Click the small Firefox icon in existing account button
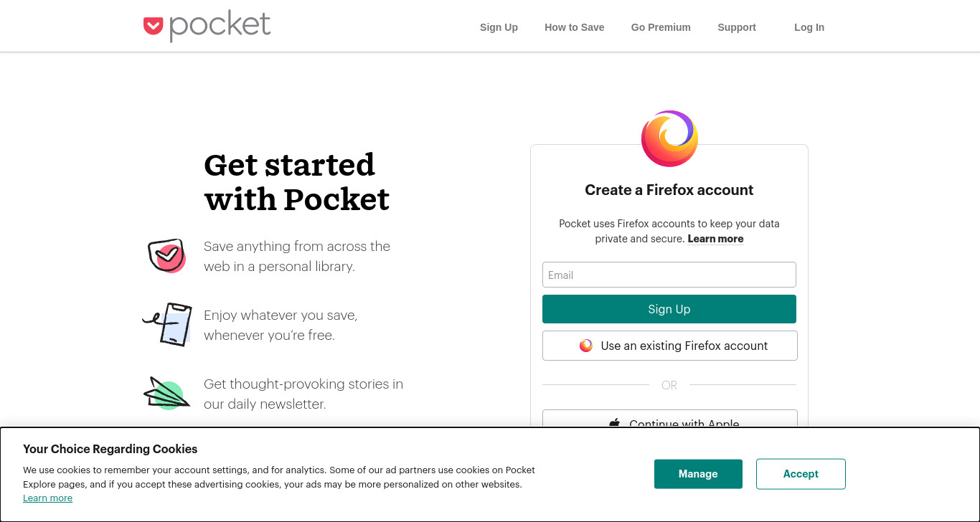 (x=586, y=346)
